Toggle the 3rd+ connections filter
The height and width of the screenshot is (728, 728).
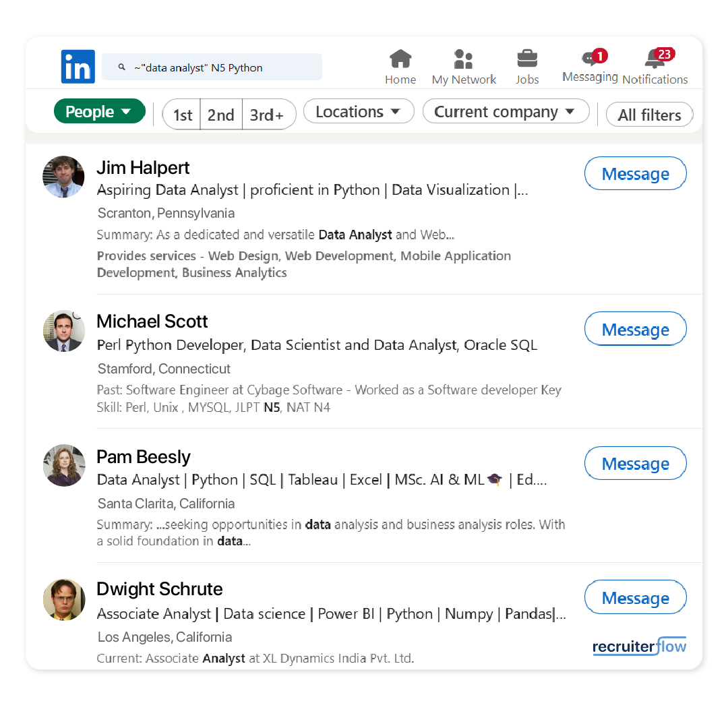(x=267, y=115)
